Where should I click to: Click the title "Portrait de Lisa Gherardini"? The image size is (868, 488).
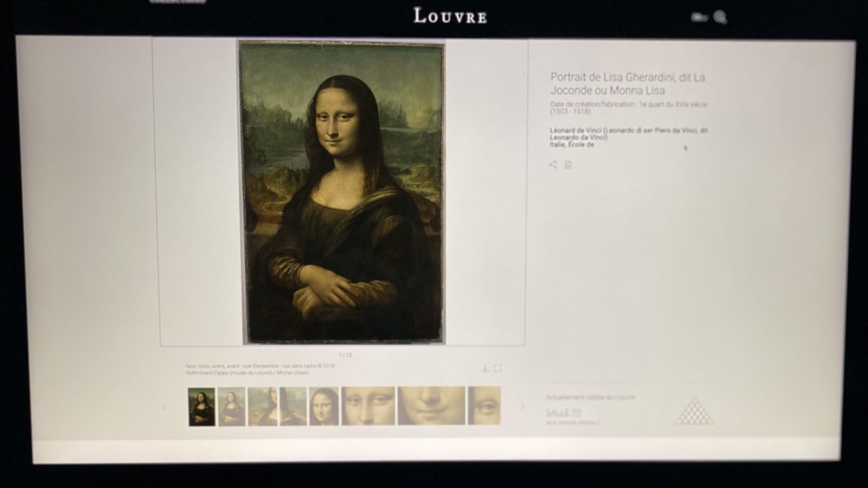(x=628, y=84)
